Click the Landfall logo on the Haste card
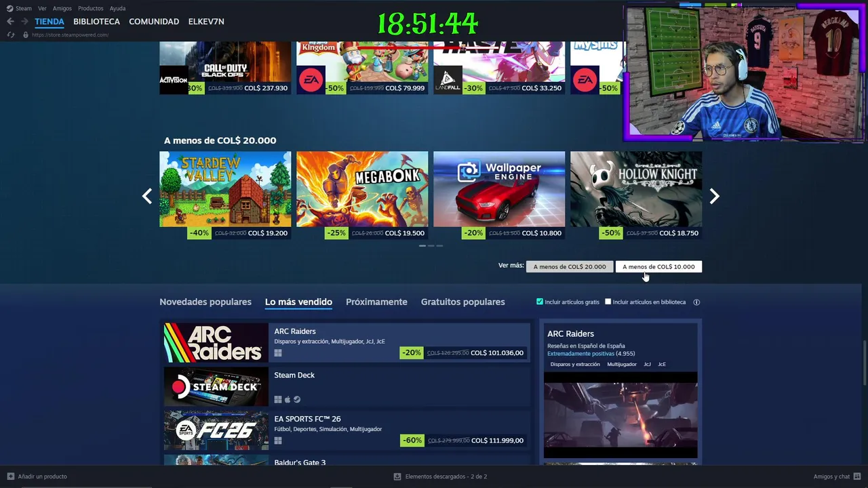The image size is (868, 488). (448, 80)
